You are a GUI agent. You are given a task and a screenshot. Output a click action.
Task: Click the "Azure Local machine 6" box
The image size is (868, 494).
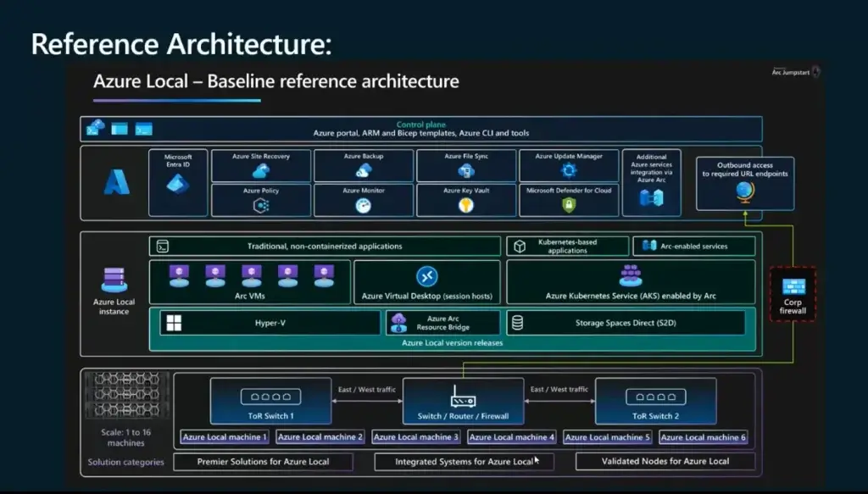[x=703, y=437]
